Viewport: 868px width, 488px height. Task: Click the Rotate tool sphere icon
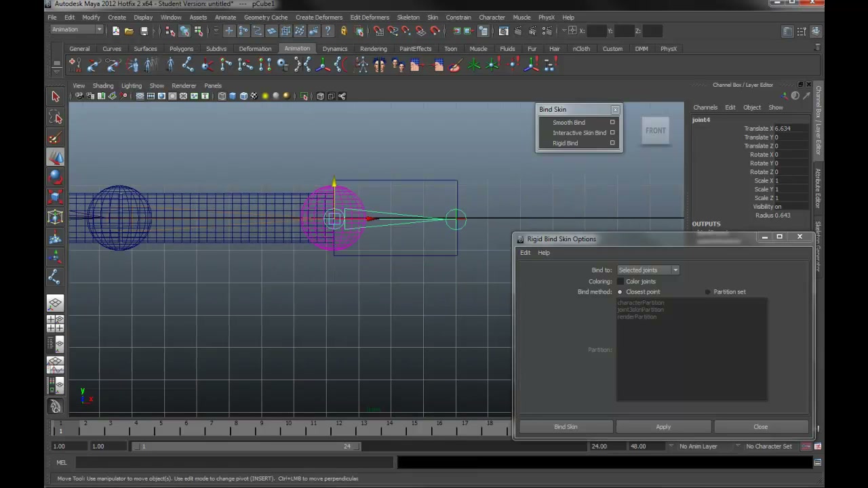tap(56, 178)
